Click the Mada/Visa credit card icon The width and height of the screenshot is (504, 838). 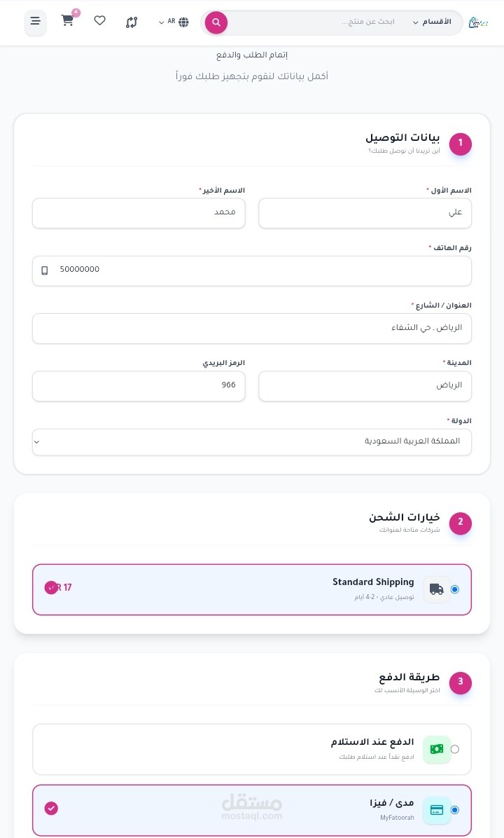pos(437,810)
